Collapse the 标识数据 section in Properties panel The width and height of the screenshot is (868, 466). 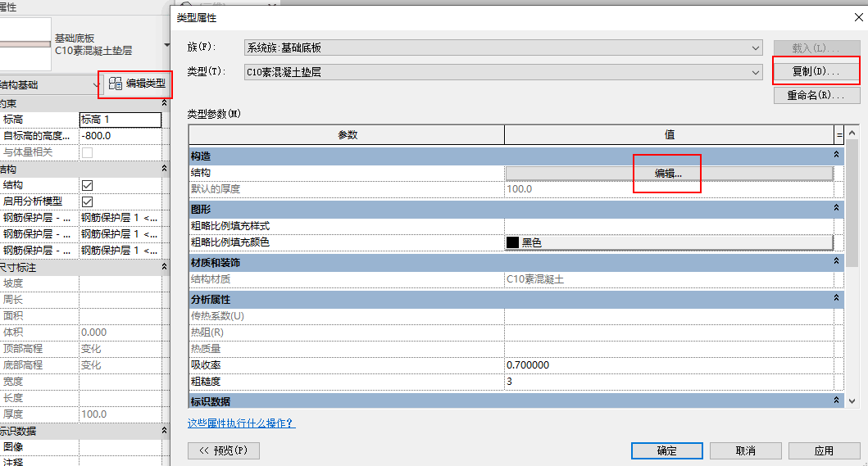(164, 430)
